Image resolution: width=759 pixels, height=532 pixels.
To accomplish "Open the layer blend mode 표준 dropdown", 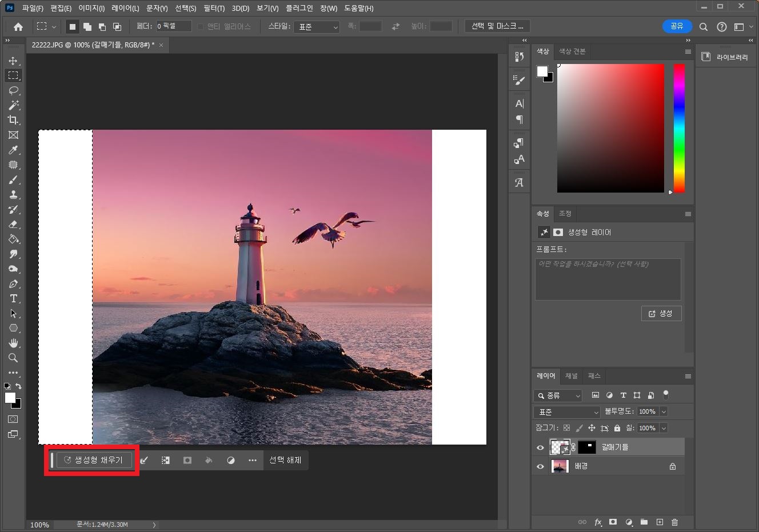I will [x=567, y=412].
